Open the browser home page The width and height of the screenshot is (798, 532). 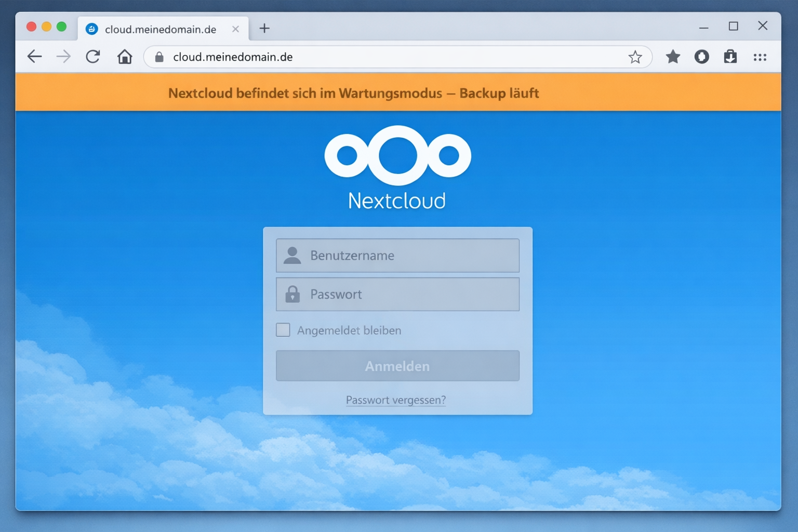[x=125, y=57]
